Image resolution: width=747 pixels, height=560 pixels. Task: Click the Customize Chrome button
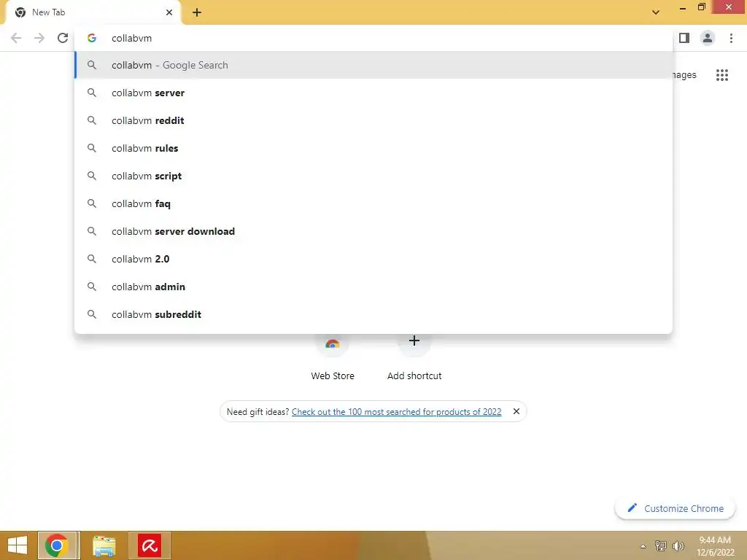[x=675, y=508]
